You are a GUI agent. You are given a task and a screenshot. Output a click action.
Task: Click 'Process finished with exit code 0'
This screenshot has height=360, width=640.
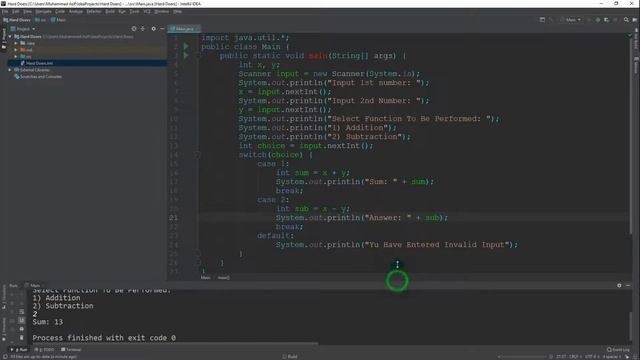104,338
